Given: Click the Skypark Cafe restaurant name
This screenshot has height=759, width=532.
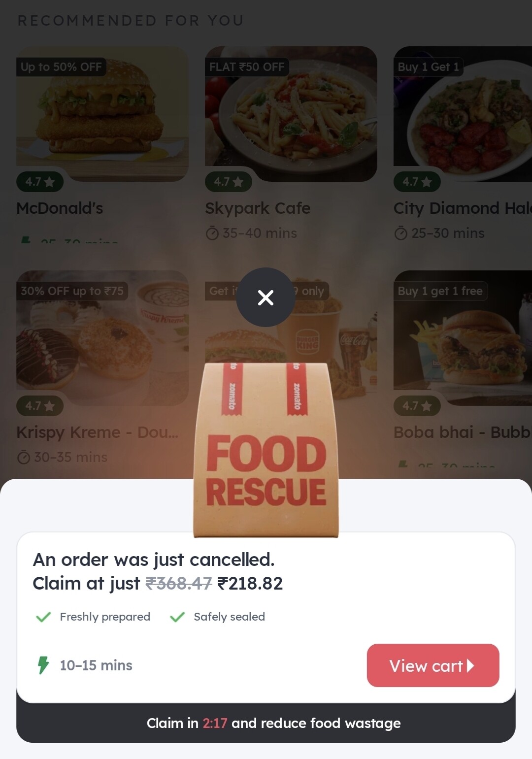Looking at the screenshot, I should 258,208.
